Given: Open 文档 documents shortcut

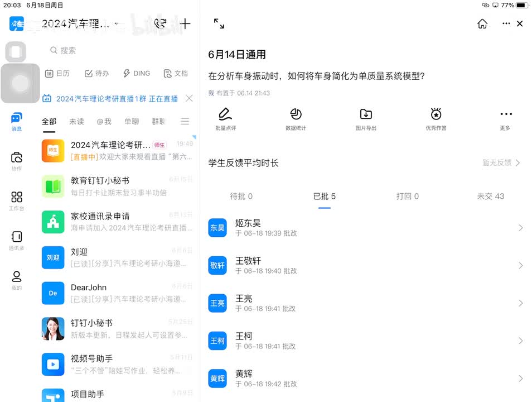Looking at the screenshot, I should [176, 73].
